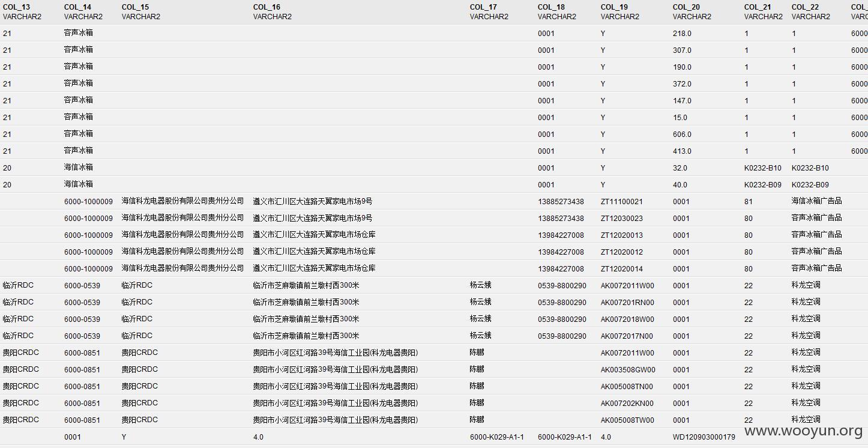Click 容声冰箱广告品 in the ZT12030023 row
The width and height of the screenshot is (868, 448).
(x=817, y=218)
